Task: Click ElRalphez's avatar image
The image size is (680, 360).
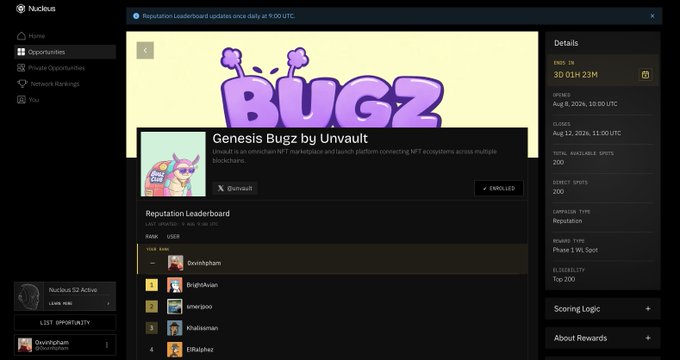Action: click(x=175, y=350)
